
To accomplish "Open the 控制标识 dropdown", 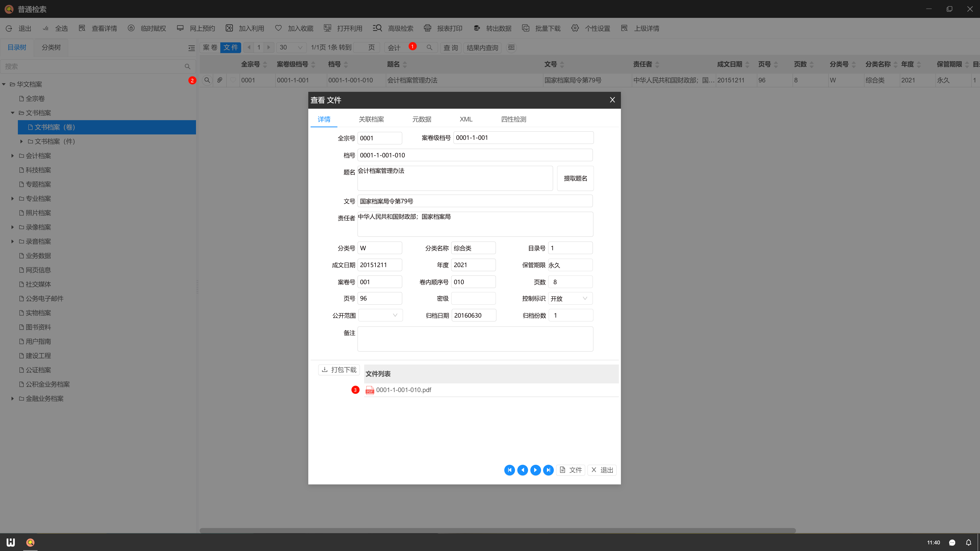I will click(570, 298).
